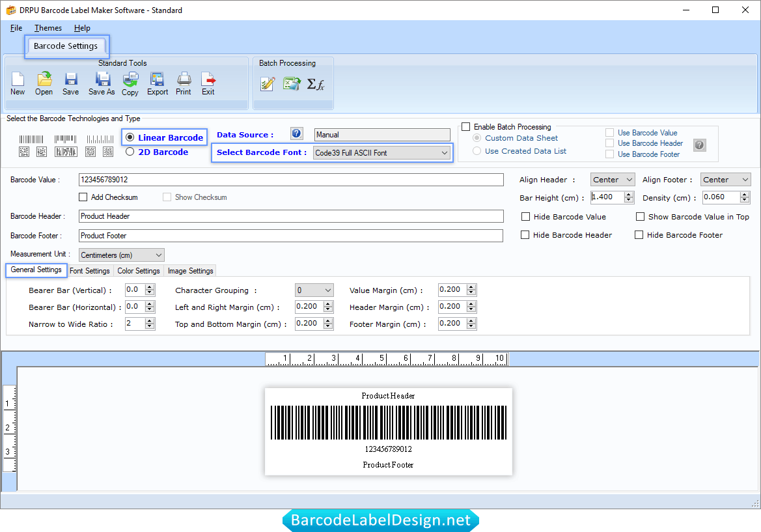
Task: Click the sigma formula icon
Action: coord(316,85)
